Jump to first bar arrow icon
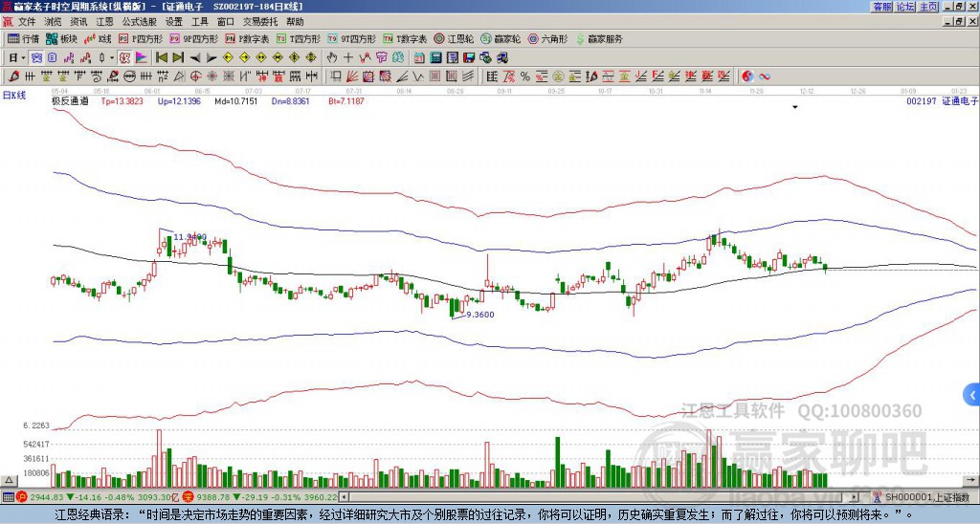The height and width of the screenshot is (524, 980). pyautogui.click(x=161, y=58)
